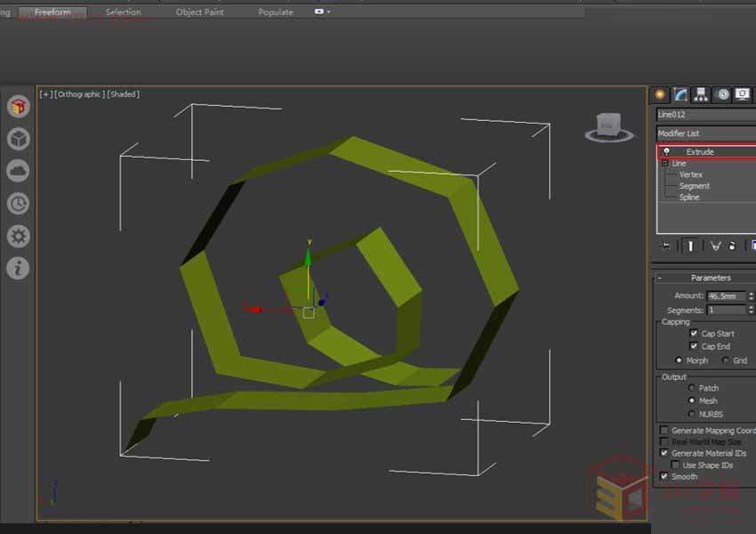
Task: Select the Spline sub-object level
Action: 689,197
